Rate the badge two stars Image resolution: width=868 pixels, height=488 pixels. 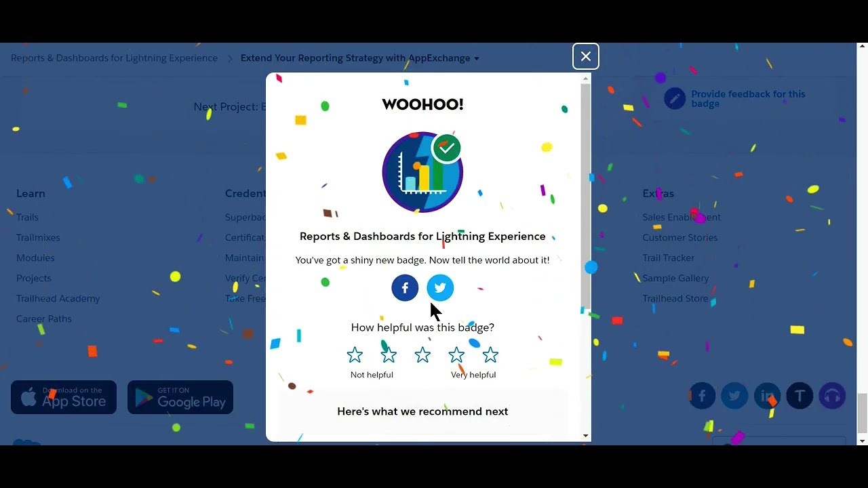(x=389, y=354)
